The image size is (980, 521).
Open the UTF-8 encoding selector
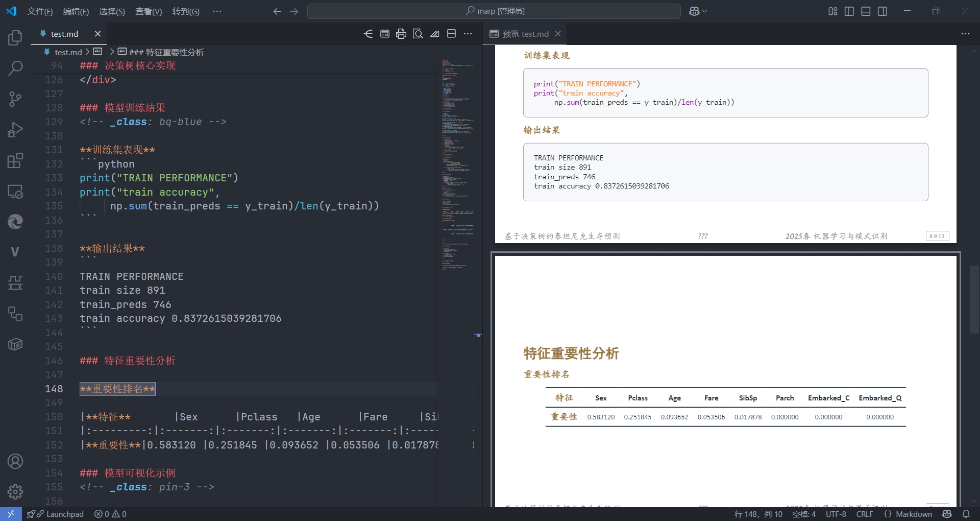pos(836,514)
